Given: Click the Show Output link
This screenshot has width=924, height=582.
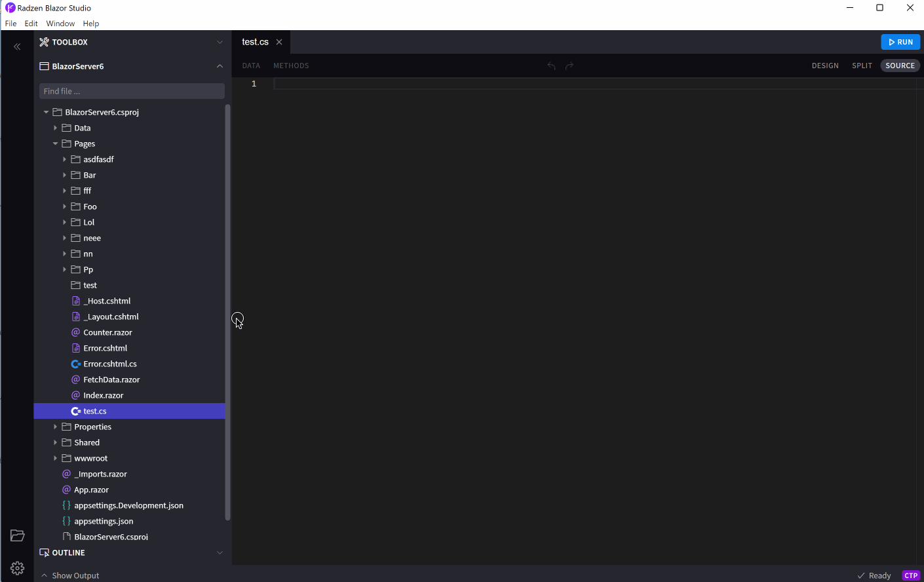Looking at the screenshot, I should coord(75,575).
